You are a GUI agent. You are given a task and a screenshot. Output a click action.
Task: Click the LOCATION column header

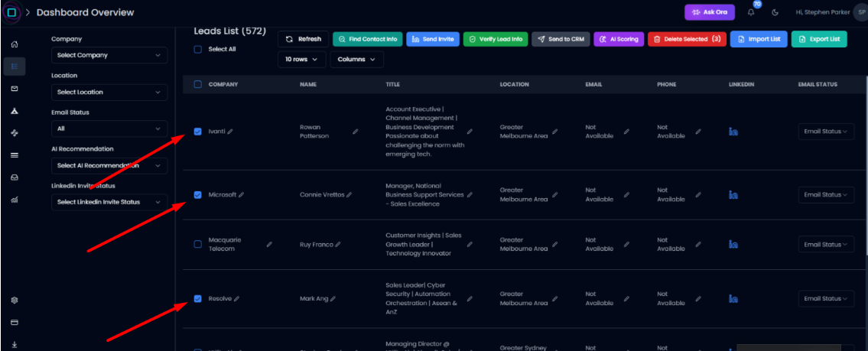pos(514,84)
